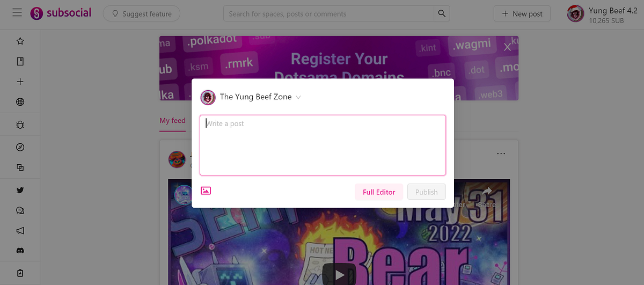Open the globe icon in sidebar
Image resolution: width=644 pixels, height=285 pixels.
click(20, 102)
